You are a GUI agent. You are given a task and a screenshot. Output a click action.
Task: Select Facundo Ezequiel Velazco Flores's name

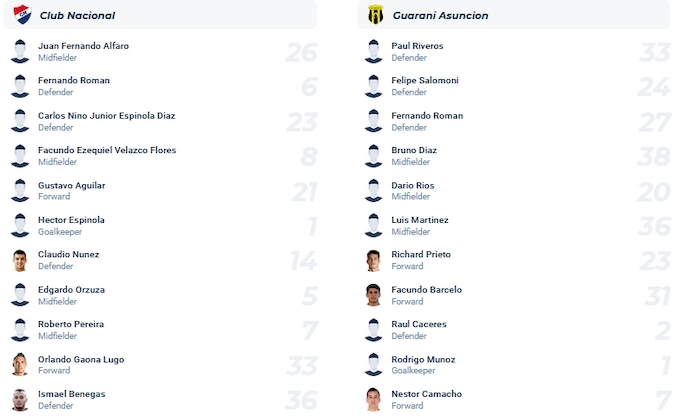point(107,150)
